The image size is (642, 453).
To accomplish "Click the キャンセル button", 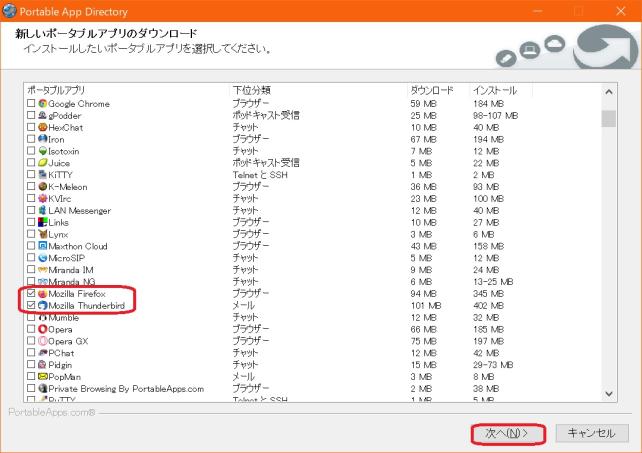I will click(592, 433).
